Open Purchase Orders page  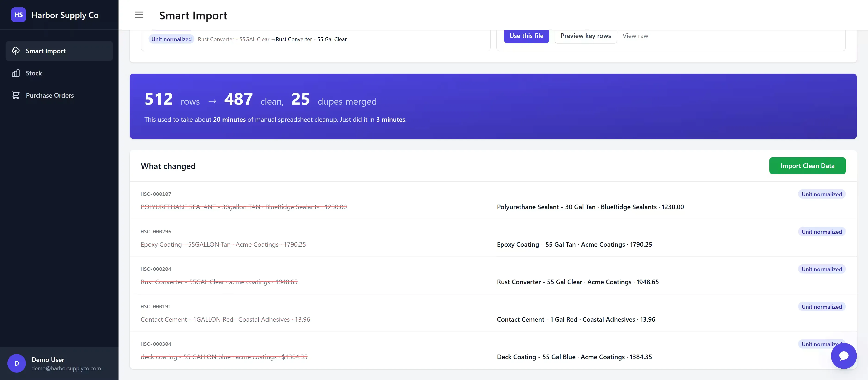59,95
